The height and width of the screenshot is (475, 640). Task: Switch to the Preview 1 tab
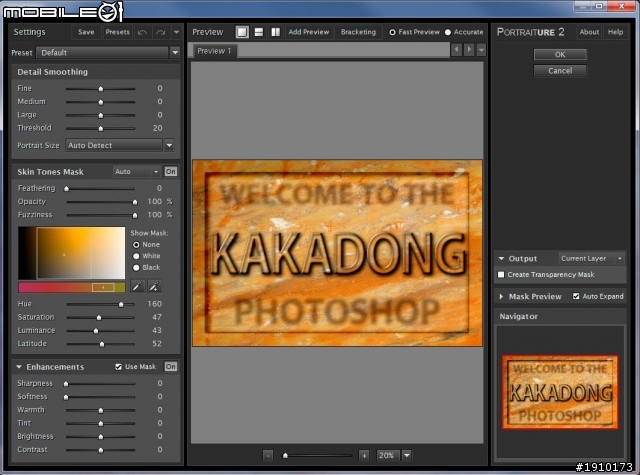214,51
